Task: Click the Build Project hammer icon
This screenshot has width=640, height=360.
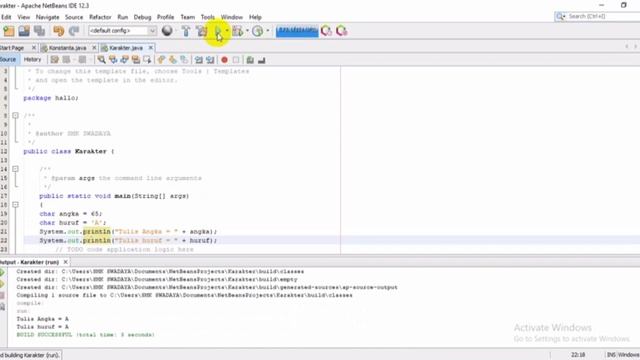Action: pyautogui.click(x=186, y=31)
